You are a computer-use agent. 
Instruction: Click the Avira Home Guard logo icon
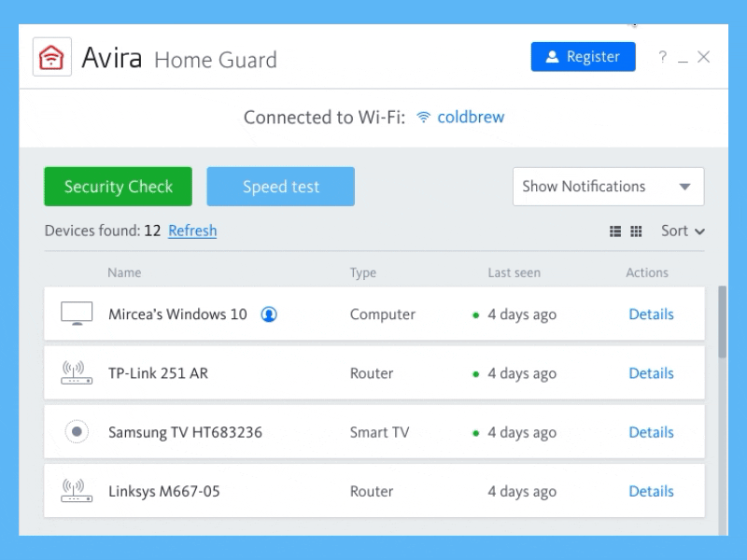52,57
